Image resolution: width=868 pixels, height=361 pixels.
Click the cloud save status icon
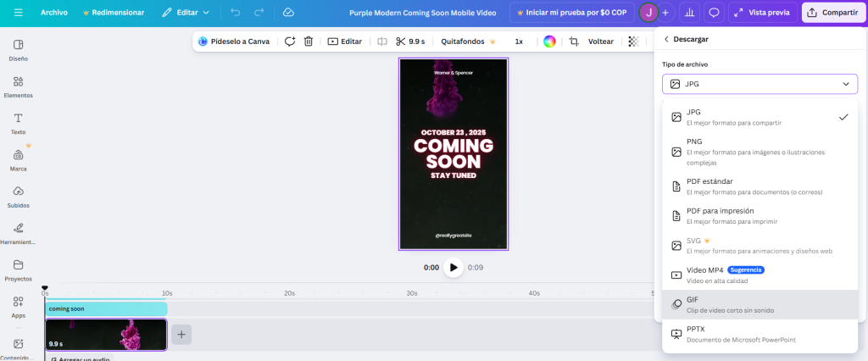[x=288, y=13]
